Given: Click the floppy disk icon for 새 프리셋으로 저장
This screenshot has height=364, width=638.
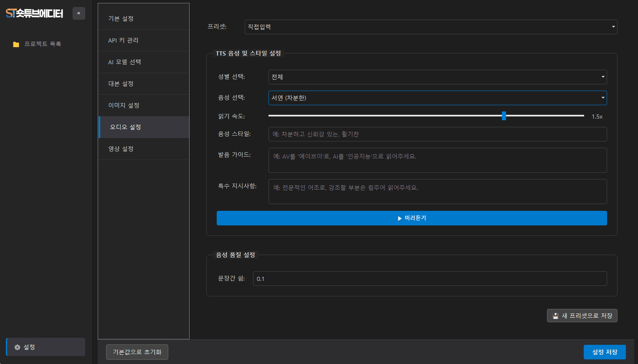Looking at the screenshot, I should tap(555, 316).
